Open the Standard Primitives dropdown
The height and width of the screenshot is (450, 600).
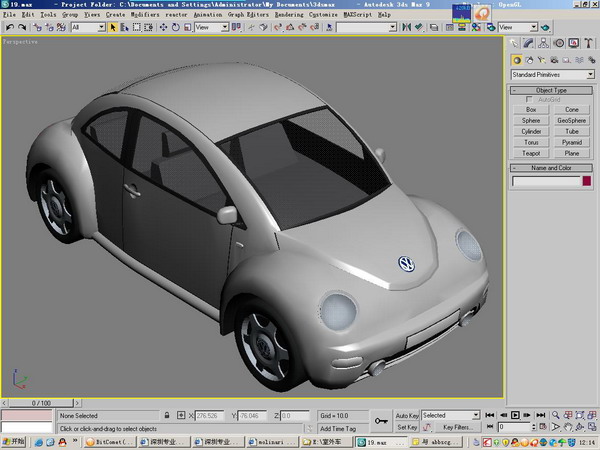553,75
